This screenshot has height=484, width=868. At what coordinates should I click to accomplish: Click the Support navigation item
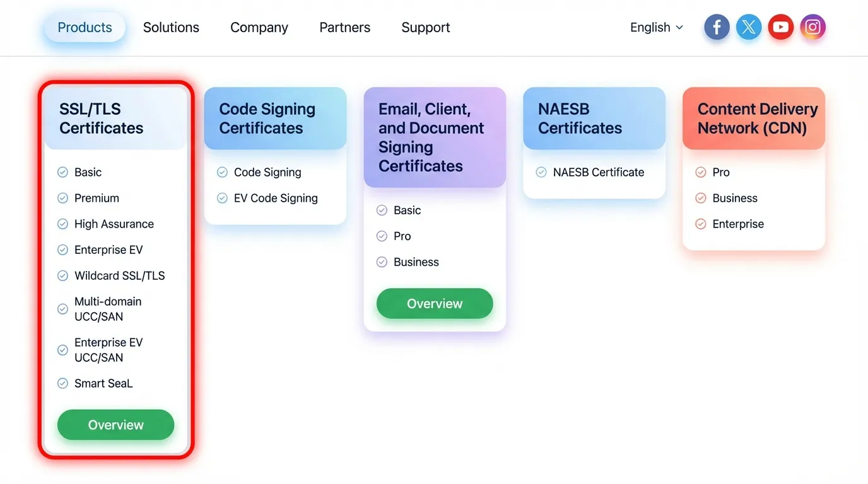425,27
